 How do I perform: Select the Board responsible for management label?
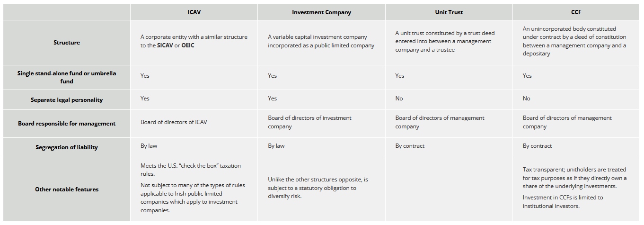click(67, 124)
